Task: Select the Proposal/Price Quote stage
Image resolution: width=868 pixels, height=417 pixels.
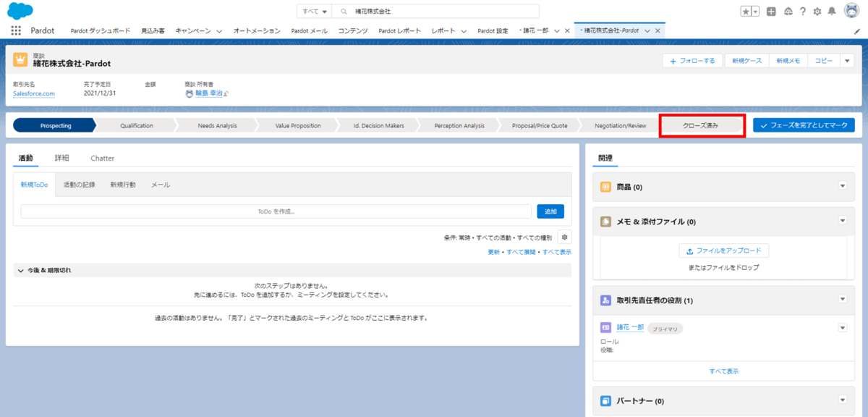Action: pos(540,125)
